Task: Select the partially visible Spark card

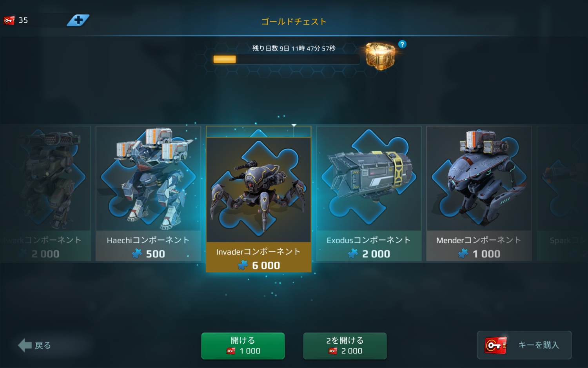Action: pyautogui.click(x=562, y=193)
